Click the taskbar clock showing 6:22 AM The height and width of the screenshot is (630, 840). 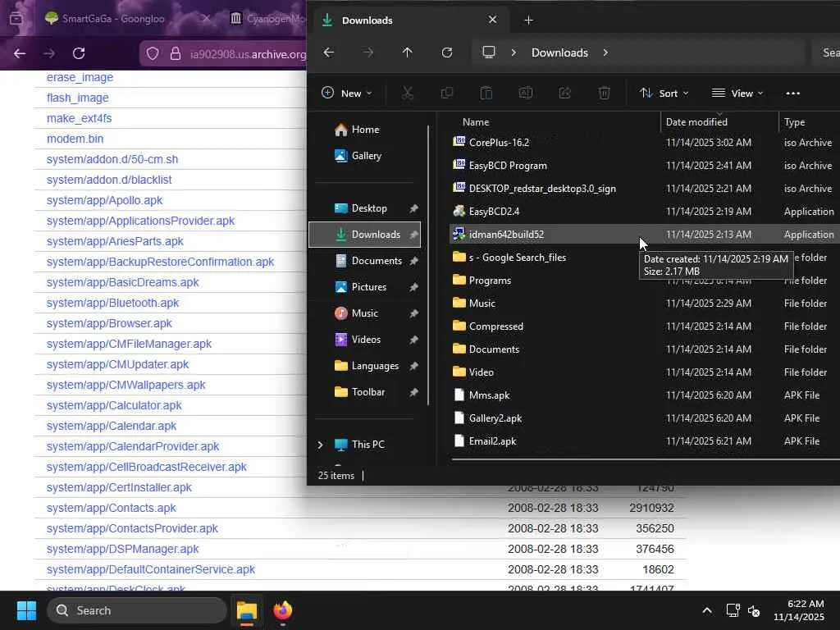tap(799, 610)
